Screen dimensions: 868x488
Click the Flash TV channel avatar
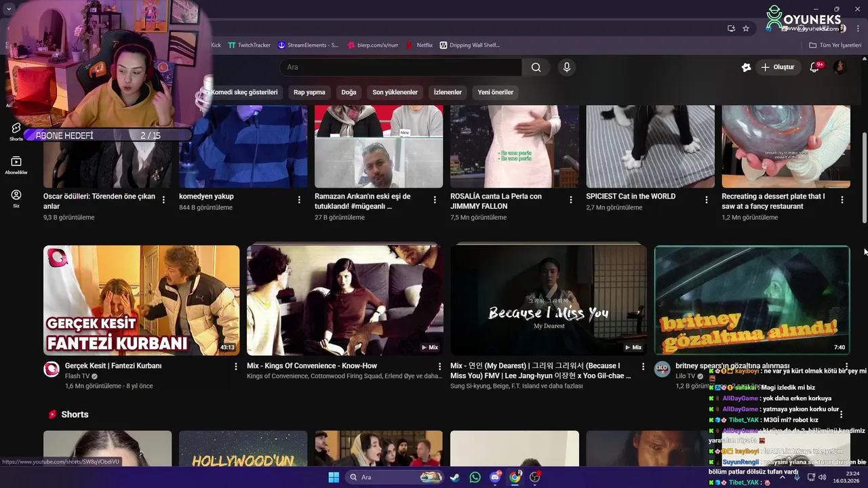pos(52,369)
